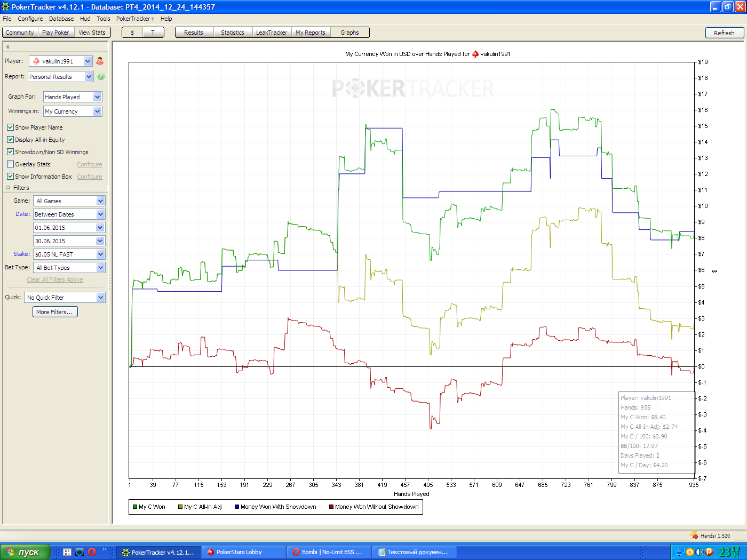Viewport: 747px width, 560px height.
Task: Click the Clear All Filters Above link
Action: (55, 279)
